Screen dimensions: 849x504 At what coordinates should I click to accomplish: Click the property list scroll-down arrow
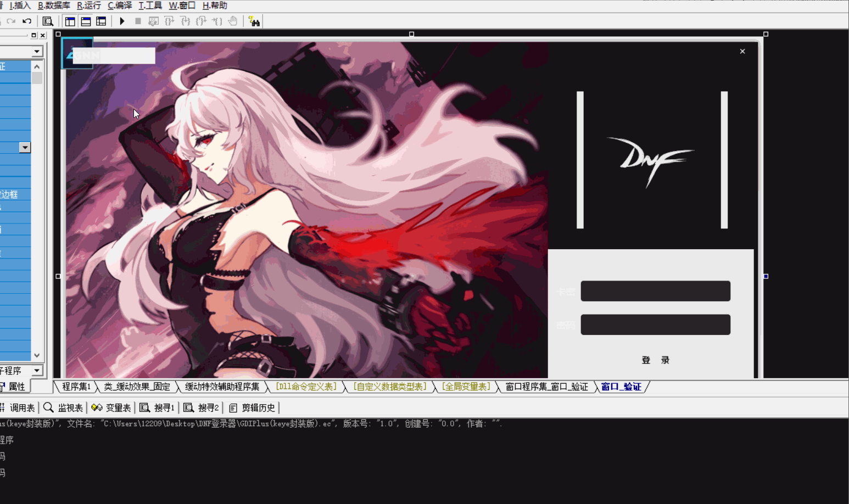coord(37,355)
